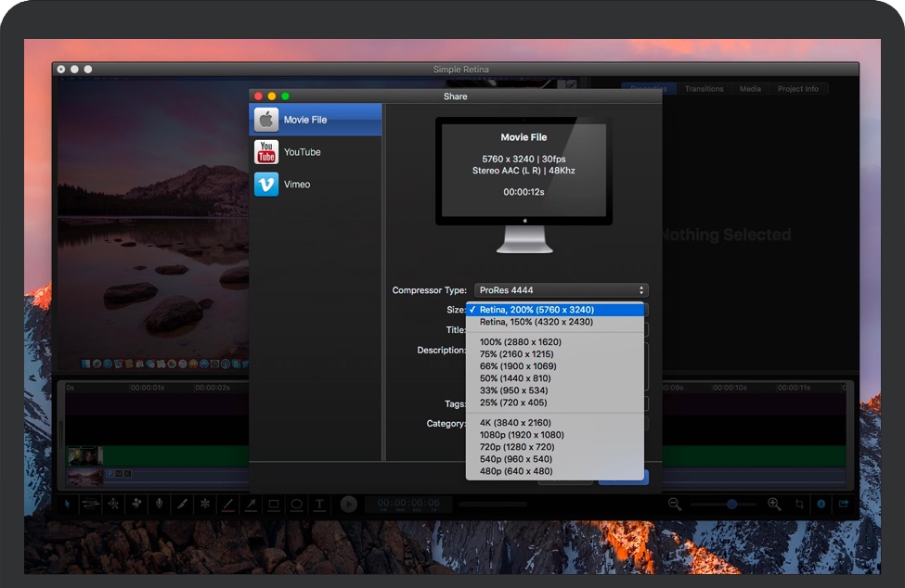Image resolution: width=905 pixels, height=588 pixels.
Task: Click the microphone audio recording icon
Action: 160,505
